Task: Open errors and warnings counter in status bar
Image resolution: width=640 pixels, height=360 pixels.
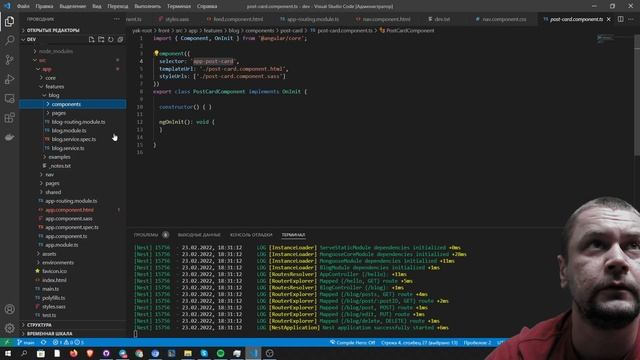Action: (x=68, y=342)
